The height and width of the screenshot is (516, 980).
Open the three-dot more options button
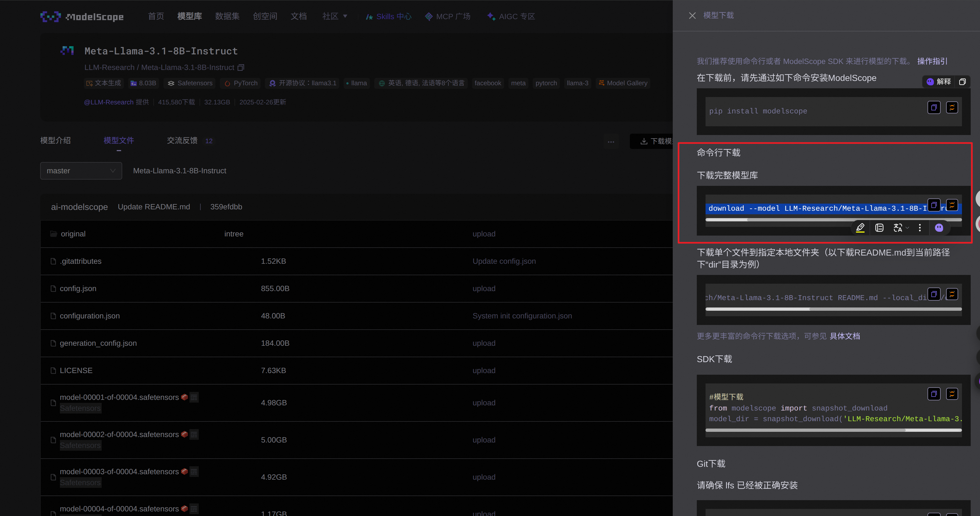point(611,142)
